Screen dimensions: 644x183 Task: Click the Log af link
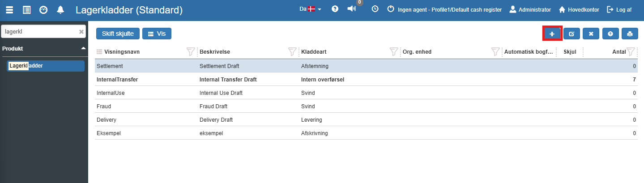(619, 9)
